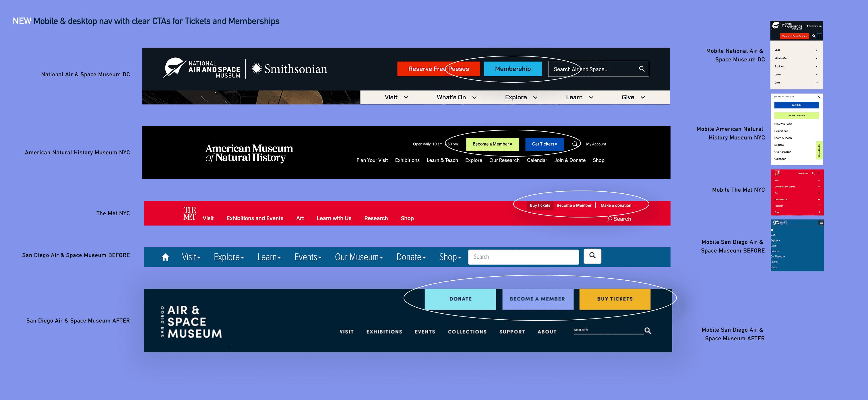Click the Reserve Free Passes button
Screen dimensions: 868x400
coord(438,69)
